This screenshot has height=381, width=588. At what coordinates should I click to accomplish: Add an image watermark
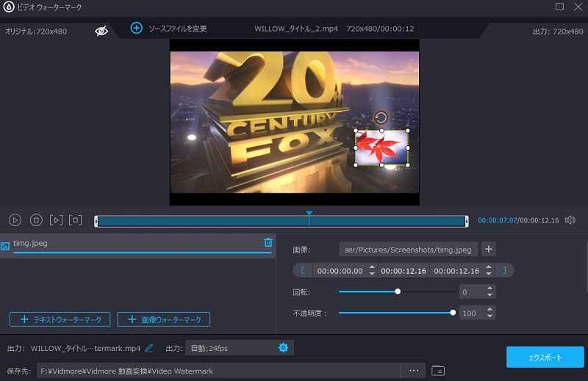(x=164, y=319)
